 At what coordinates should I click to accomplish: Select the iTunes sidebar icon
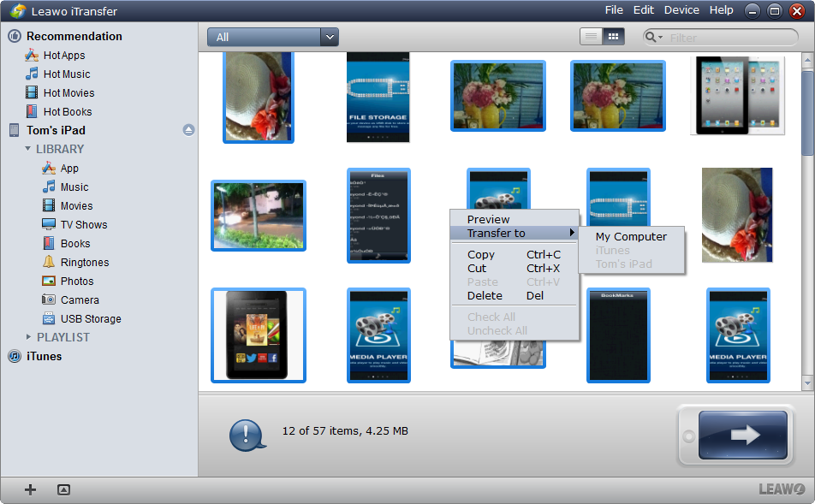[15, 356]
